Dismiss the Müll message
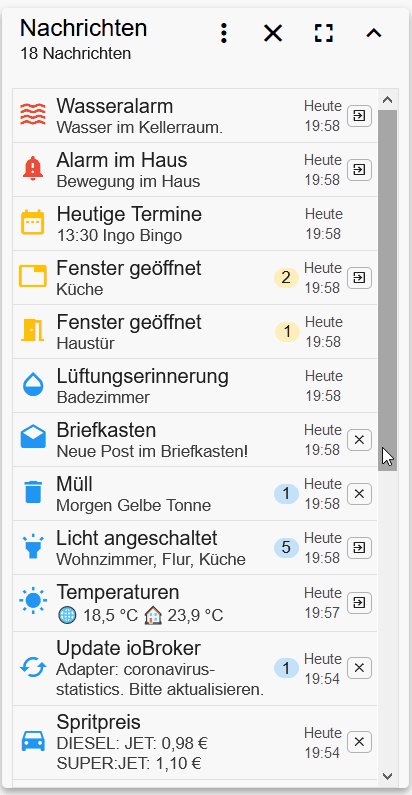The width and height of the screenshot is (412, 795). (x=359, y=494)
